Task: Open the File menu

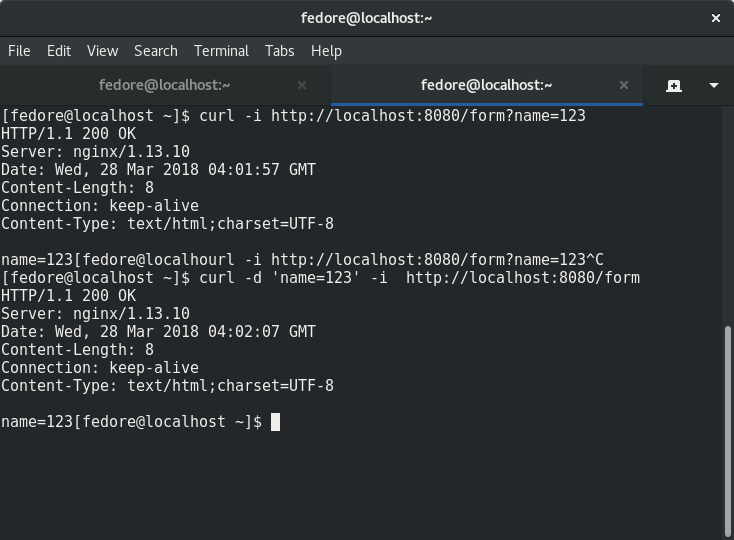Action: pos(19,51)
